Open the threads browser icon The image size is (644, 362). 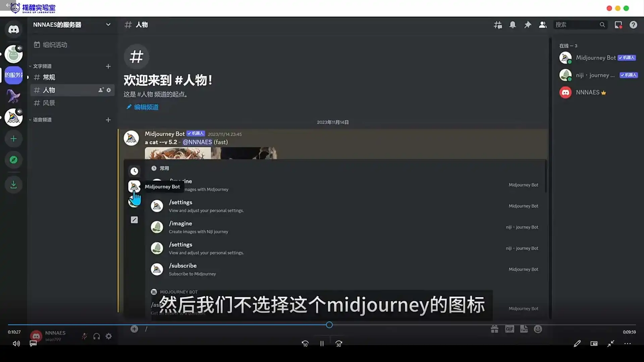(498, 25)
